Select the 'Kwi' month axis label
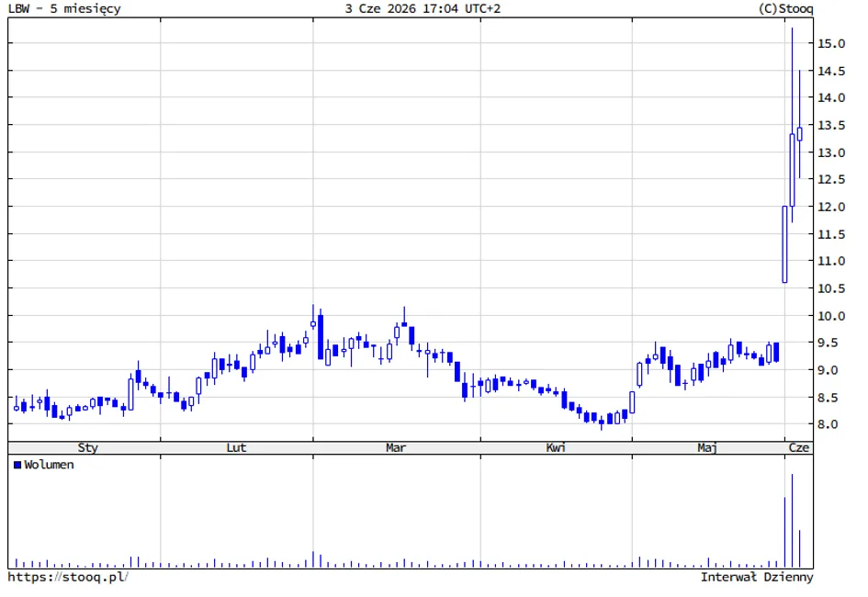The width and height of the screenshot is (868, 597). point(555,447)
